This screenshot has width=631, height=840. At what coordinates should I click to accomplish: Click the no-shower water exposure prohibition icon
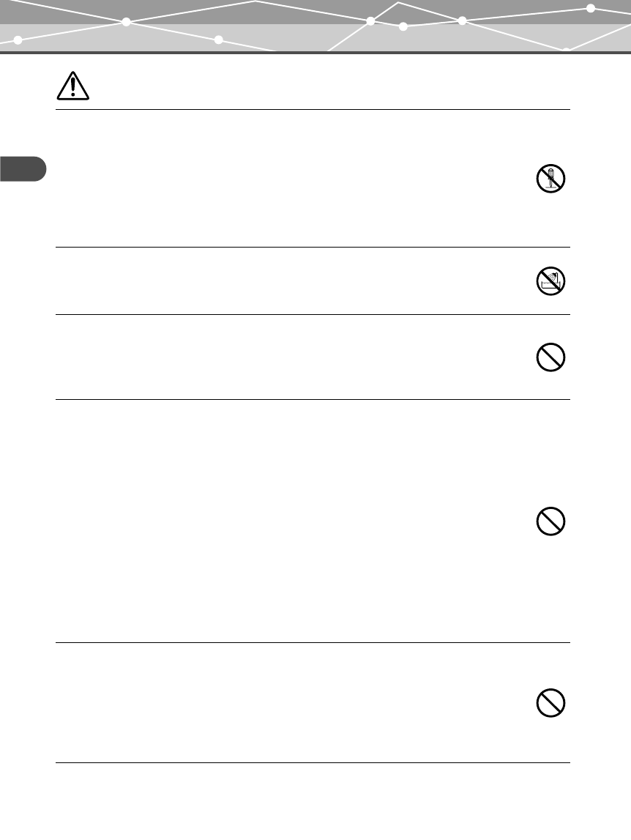550,280
